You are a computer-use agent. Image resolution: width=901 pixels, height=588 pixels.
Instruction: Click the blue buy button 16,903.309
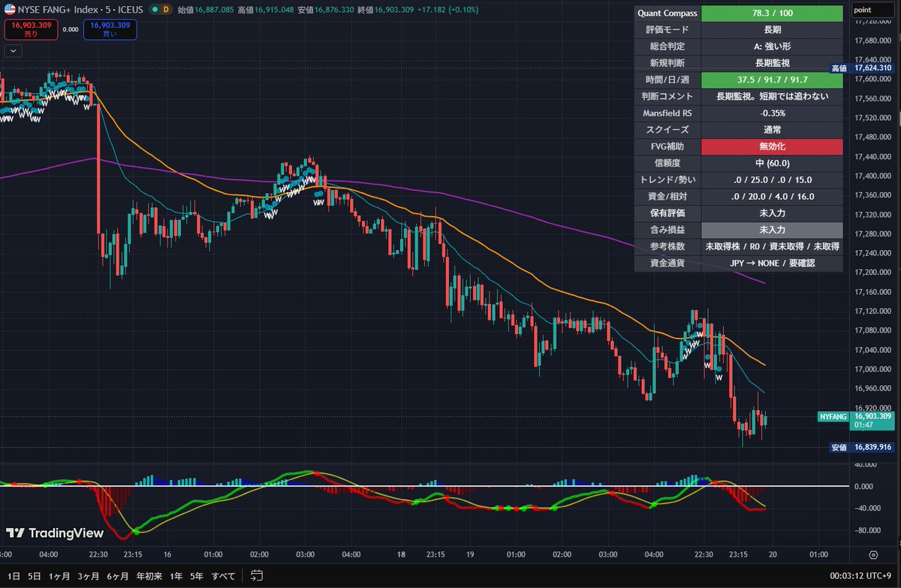(x=110, y=30)
